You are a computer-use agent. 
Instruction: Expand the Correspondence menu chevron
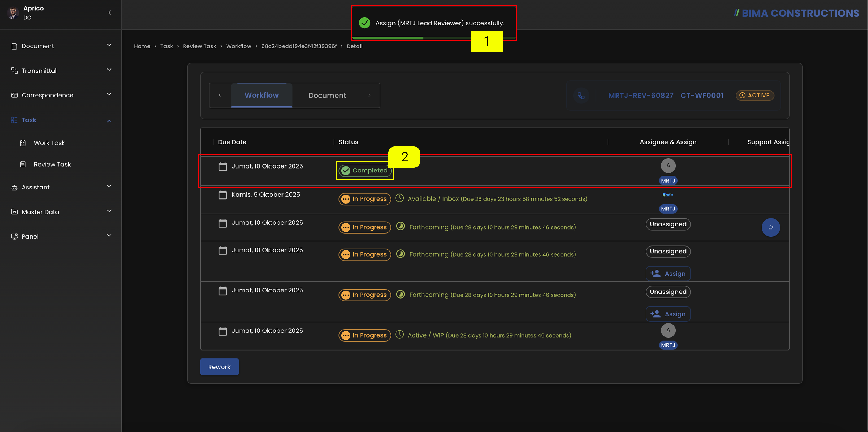pyautogui.click(x=109, y=94)
